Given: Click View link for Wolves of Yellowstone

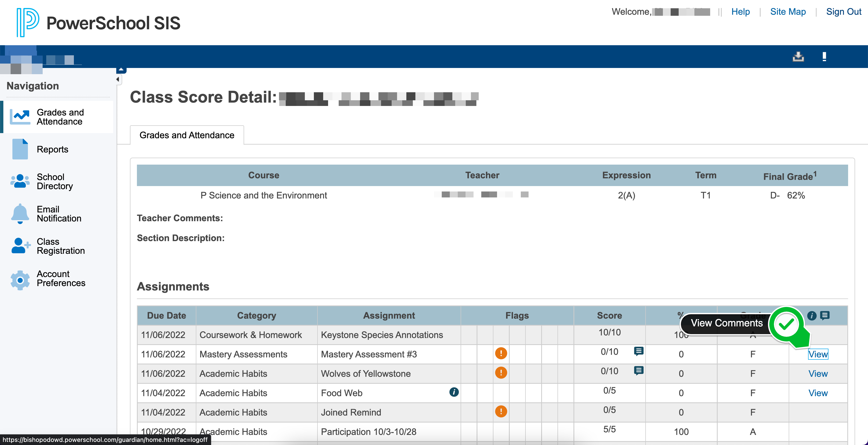Looking at the screenshot, I should (x=818, y=373).
